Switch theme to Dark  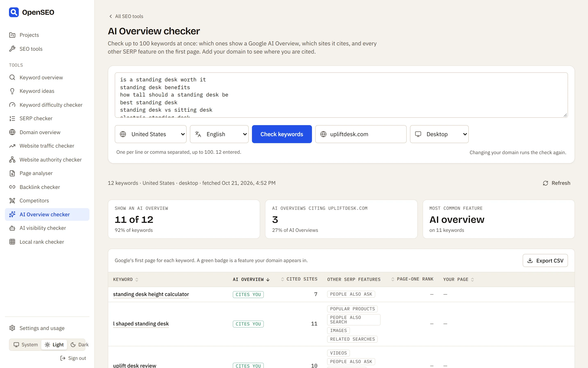tap(79, 345)
